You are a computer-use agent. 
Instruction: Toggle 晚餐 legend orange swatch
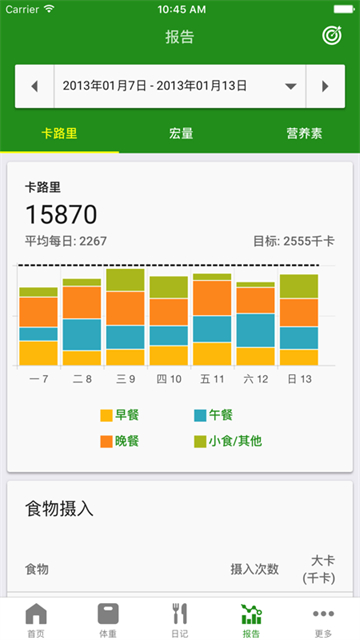106,442
